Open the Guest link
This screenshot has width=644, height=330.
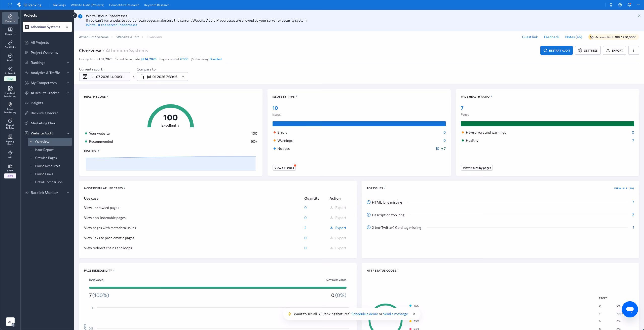tap(530, 37)
